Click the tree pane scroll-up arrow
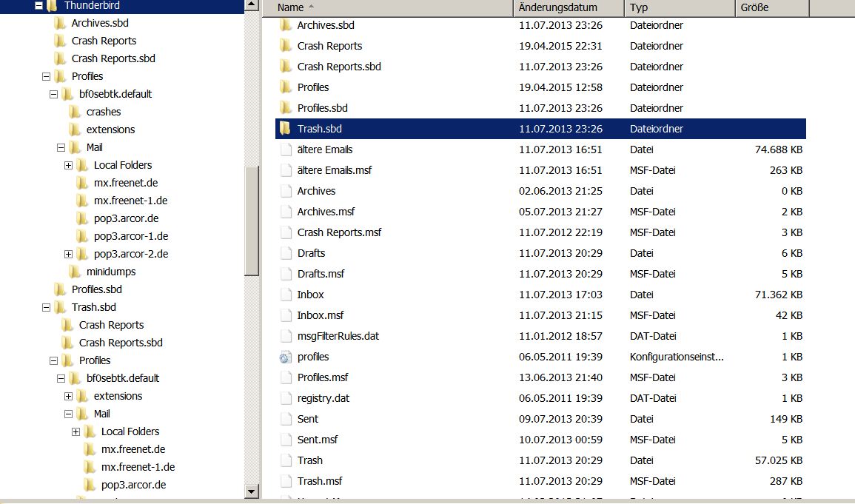Image resolution: width=855 pixels, height=504 pixels. point(252,4)
